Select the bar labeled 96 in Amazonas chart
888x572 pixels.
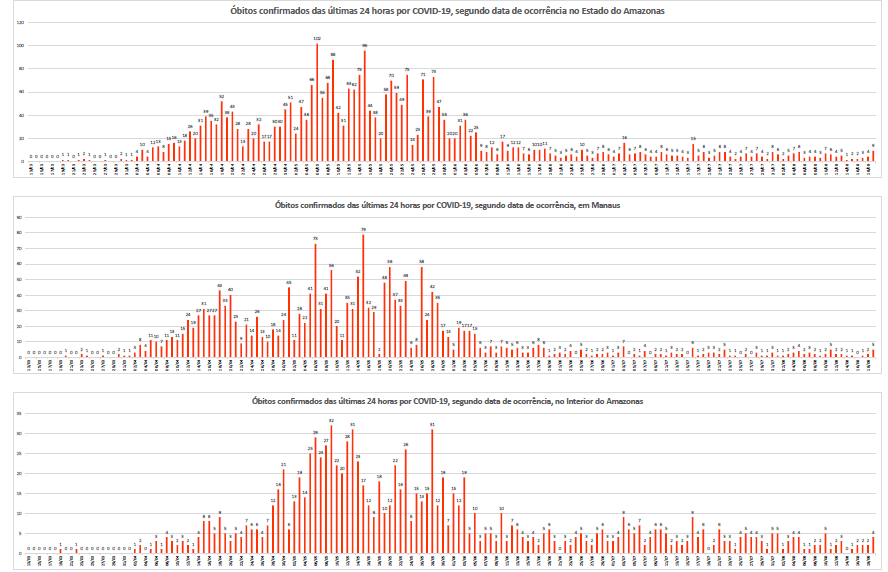[365, 105]
